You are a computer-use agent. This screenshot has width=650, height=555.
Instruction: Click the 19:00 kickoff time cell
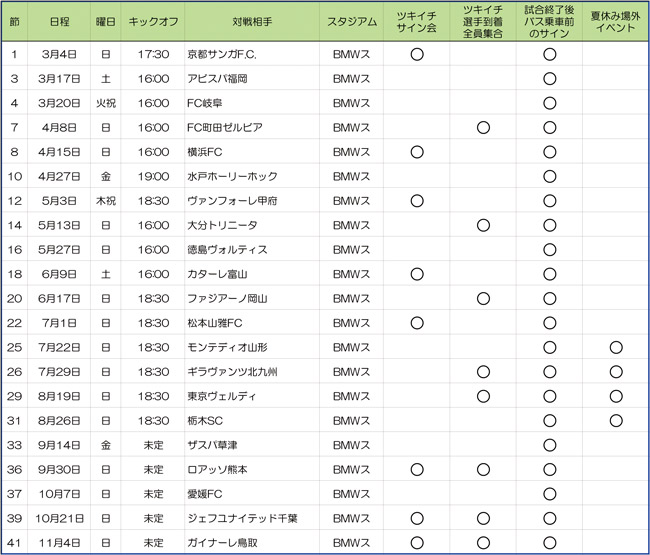153,177
